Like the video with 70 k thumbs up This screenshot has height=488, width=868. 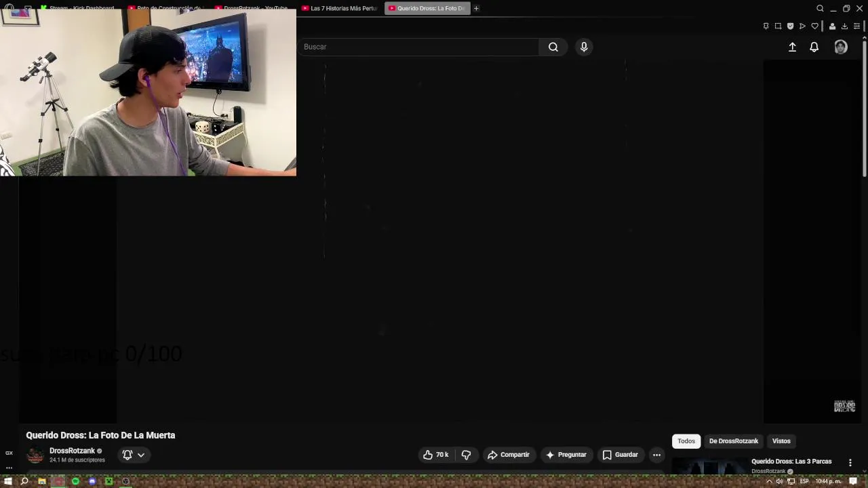(x=435, y=455)
